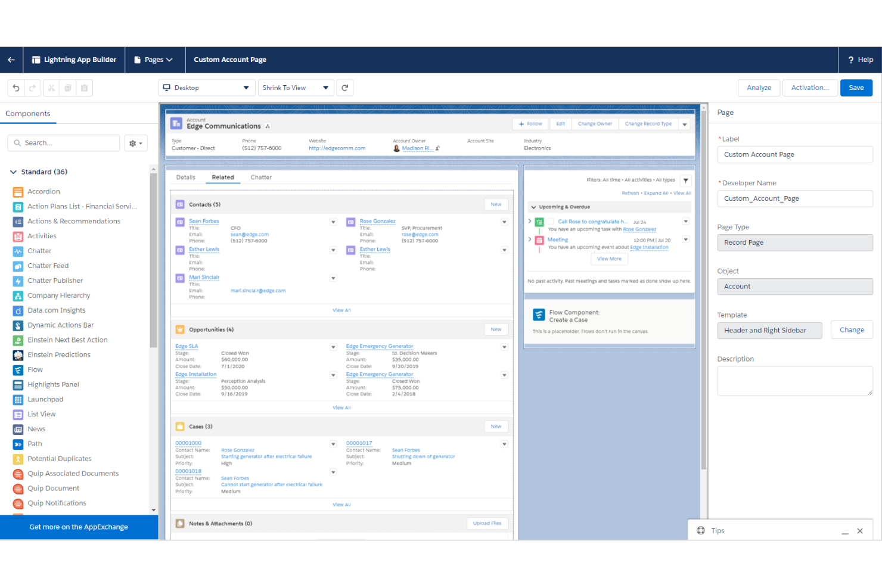
Task: Click the Change template button
Action: [852, 330]
